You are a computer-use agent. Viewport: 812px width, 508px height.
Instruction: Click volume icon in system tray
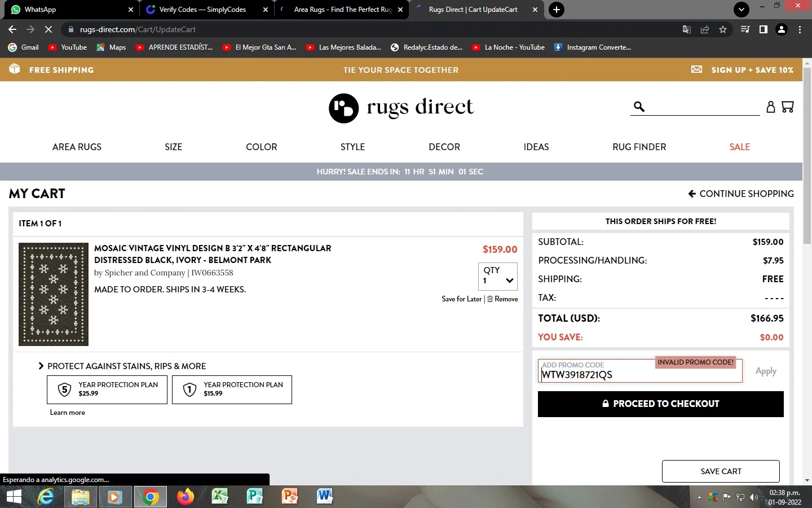754,497
